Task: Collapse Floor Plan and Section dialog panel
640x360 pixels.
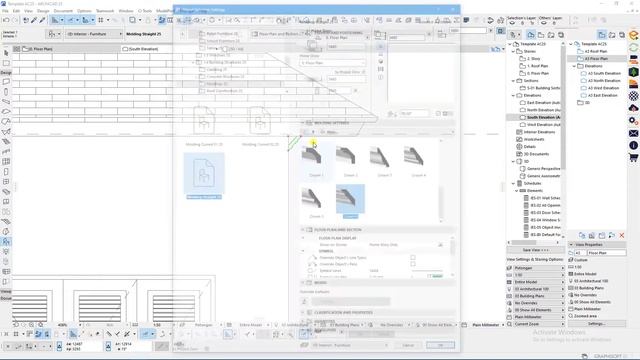Action: tap(303, 230)
